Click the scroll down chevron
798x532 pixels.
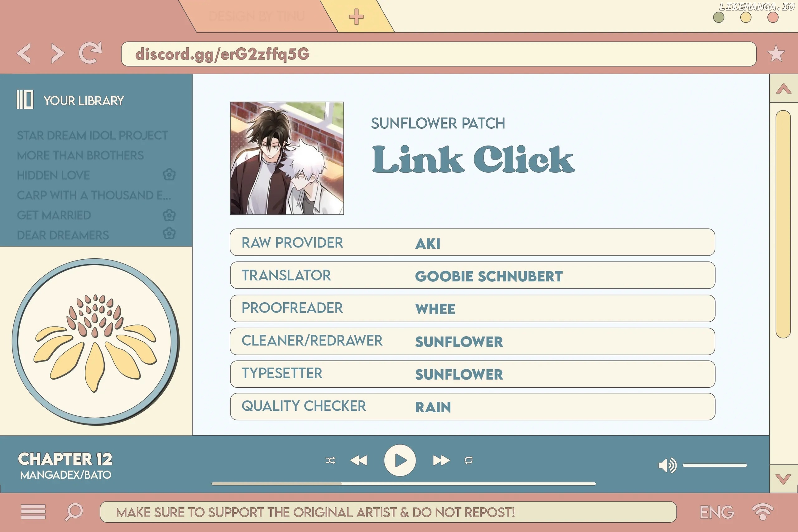point(783,479)
